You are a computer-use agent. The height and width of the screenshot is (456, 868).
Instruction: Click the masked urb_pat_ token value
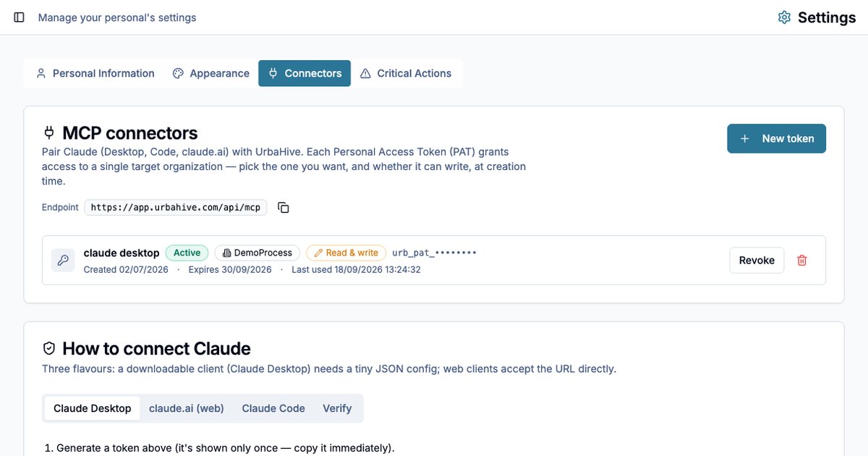click(x=434, y=253)
